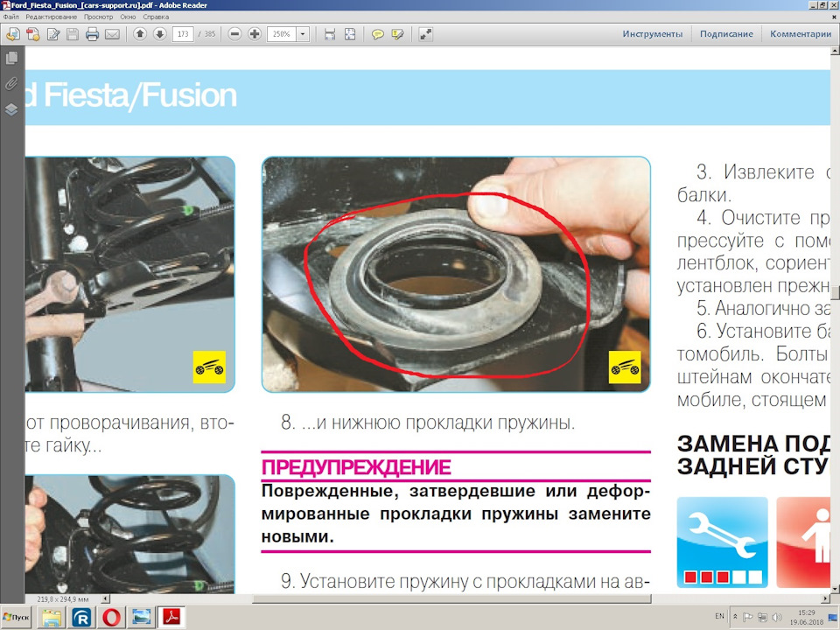
Task: Click the create PDF online icon
Action: (33, 34)
